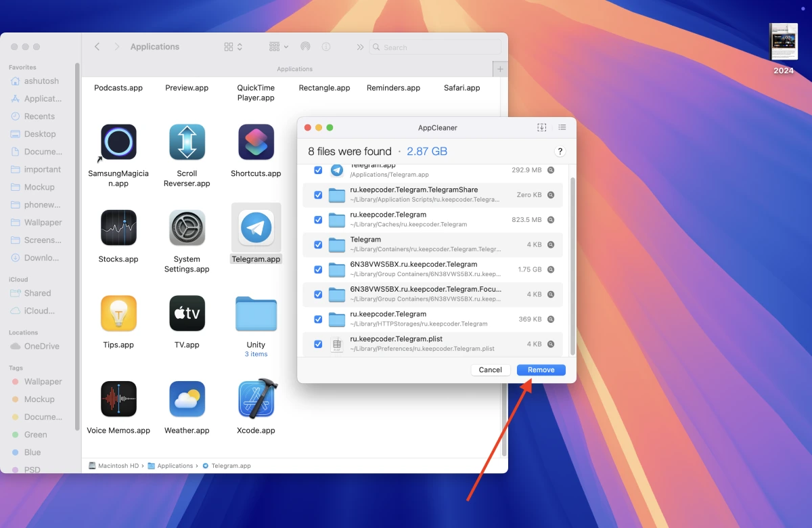
Task: Click magnifier icon beside 1.75 GB item
Action: pos(551,269)
